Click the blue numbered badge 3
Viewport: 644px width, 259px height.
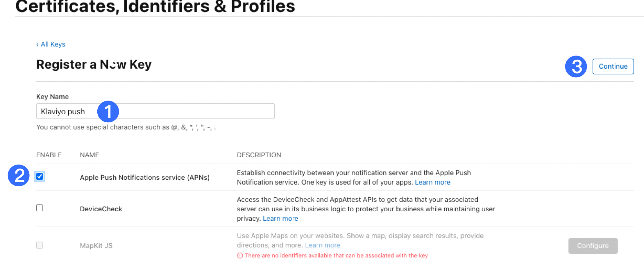577,66
